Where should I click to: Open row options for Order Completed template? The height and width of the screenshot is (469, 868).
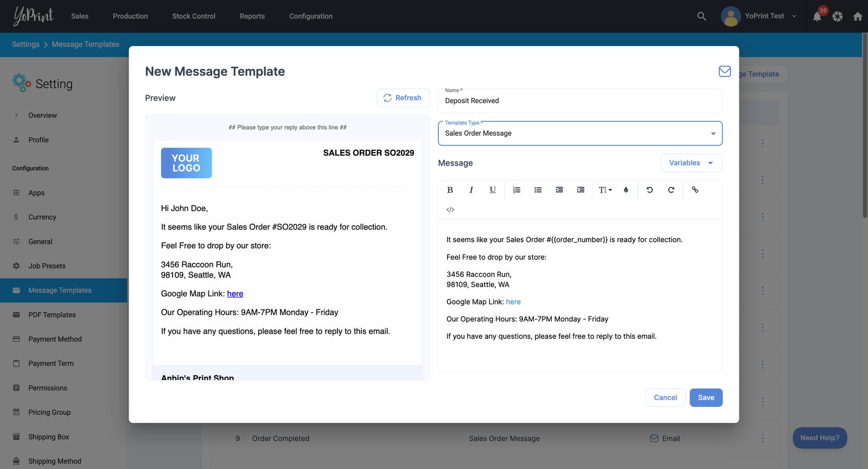pyautogui.click(x=762, y=438)
